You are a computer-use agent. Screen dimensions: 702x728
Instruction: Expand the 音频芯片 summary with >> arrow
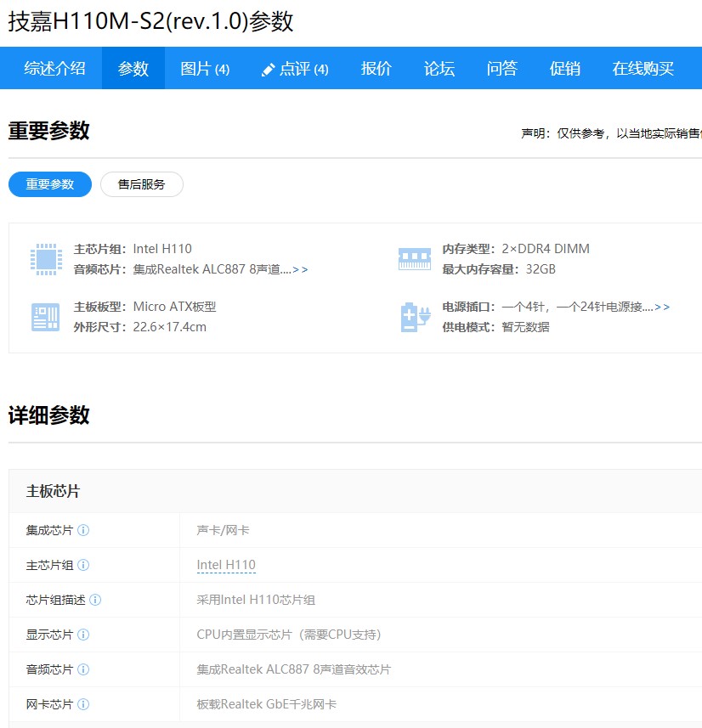click(x=300, y=270)
